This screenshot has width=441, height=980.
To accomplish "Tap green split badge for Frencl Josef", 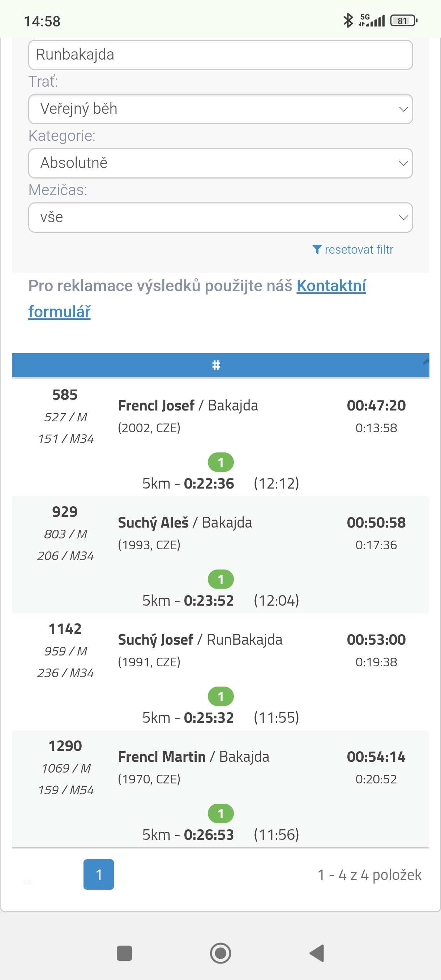I will 220,462.
